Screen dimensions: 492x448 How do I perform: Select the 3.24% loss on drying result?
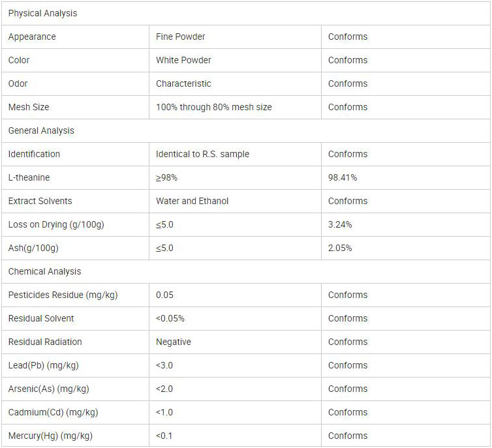[340, 224]
